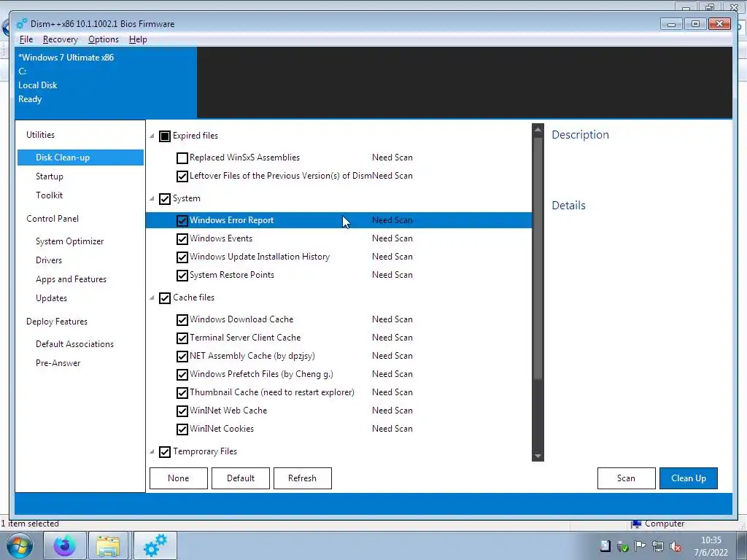Open the File menu
The image size is (747, 560).
point(26,39)
